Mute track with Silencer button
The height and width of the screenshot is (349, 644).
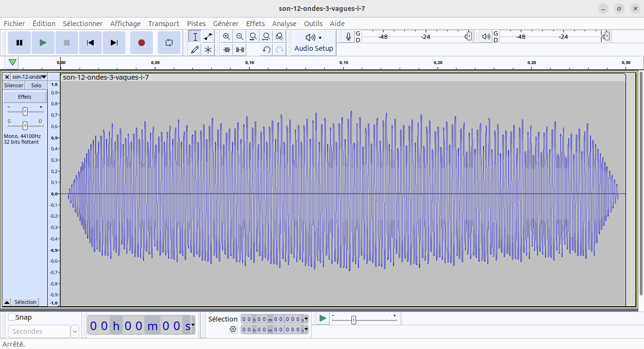pyautogui.click(x=14, y=85)
